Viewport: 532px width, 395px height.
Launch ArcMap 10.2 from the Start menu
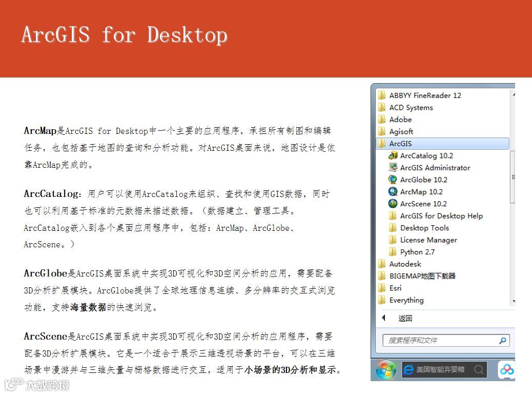coord(416,191)
